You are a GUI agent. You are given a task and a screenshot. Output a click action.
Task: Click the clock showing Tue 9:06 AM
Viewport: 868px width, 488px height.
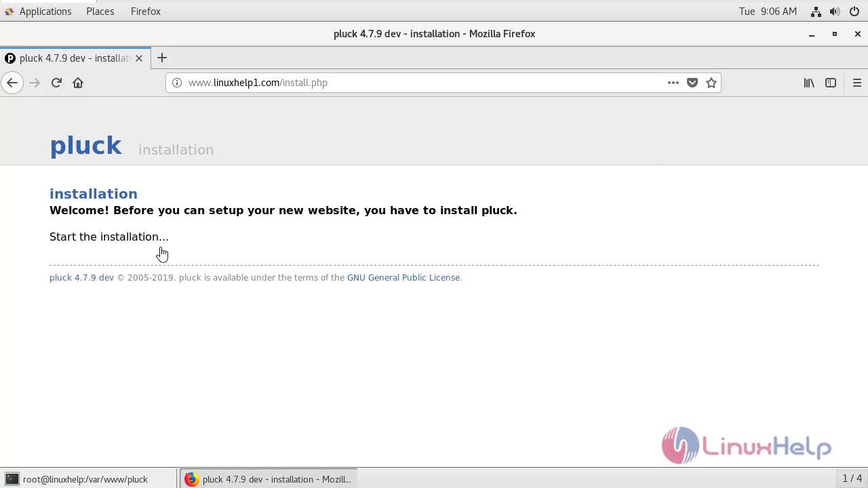click(x=768, y=11)
